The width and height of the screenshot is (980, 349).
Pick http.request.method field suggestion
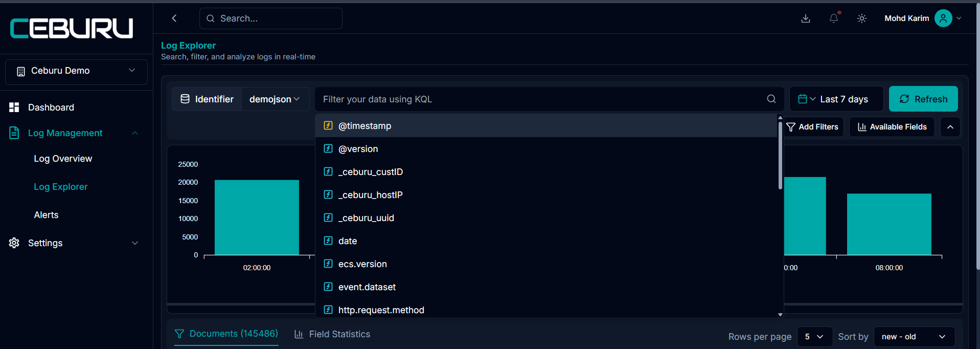point(546,310)
